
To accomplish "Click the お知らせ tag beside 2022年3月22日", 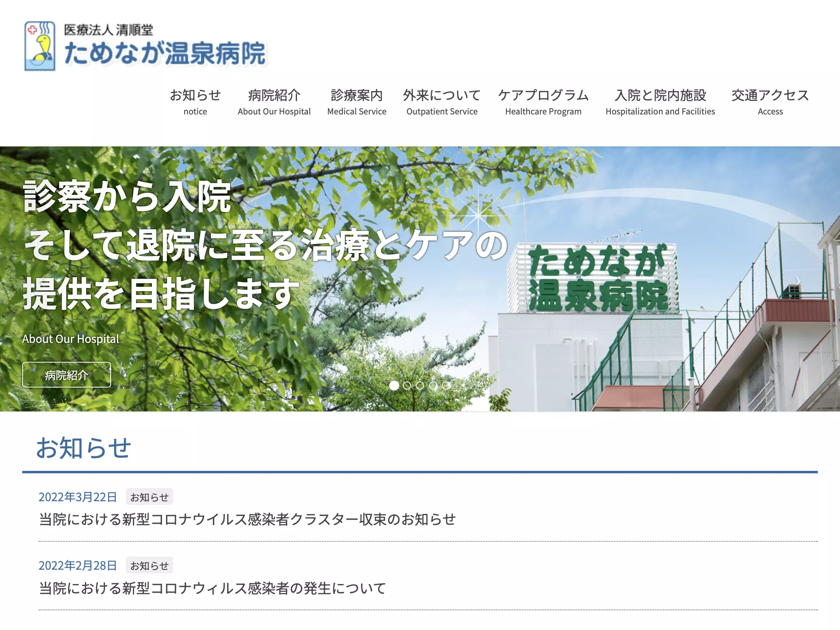I will (x=149, y=497).
